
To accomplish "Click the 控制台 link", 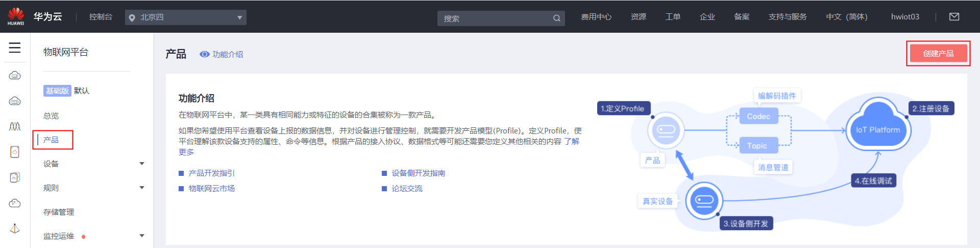I will [x=101, y=17].
